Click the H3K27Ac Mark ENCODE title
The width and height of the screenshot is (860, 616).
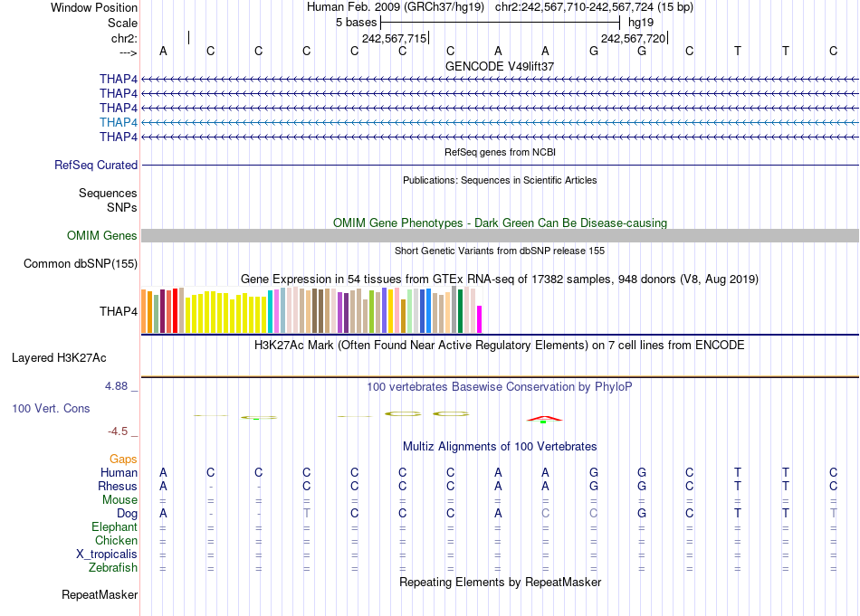click(500, 346)
